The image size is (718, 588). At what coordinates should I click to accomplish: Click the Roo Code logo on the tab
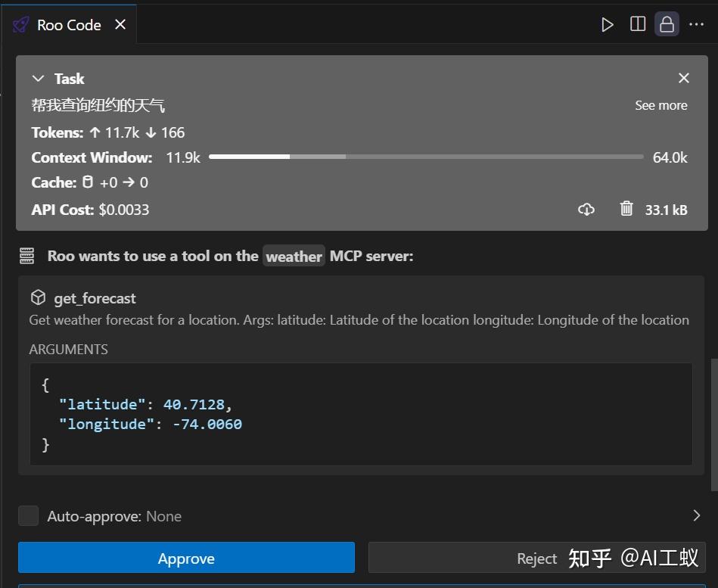(x=20, y=23)
